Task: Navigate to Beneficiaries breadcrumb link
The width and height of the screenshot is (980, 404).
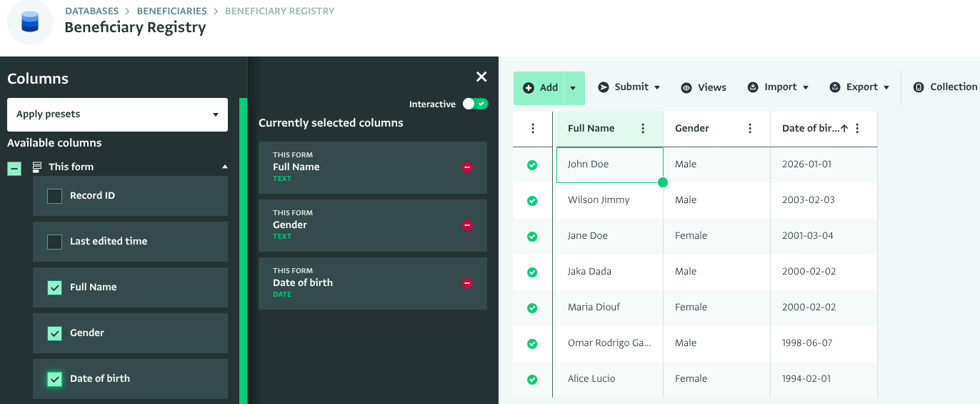Action: point(171,11)
